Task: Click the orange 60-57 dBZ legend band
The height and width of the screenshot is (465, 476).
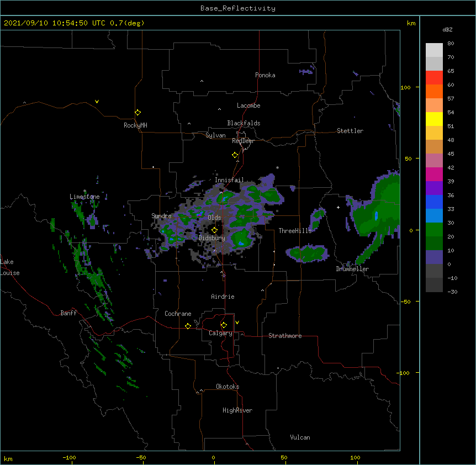Action: [x=434, y=91]
